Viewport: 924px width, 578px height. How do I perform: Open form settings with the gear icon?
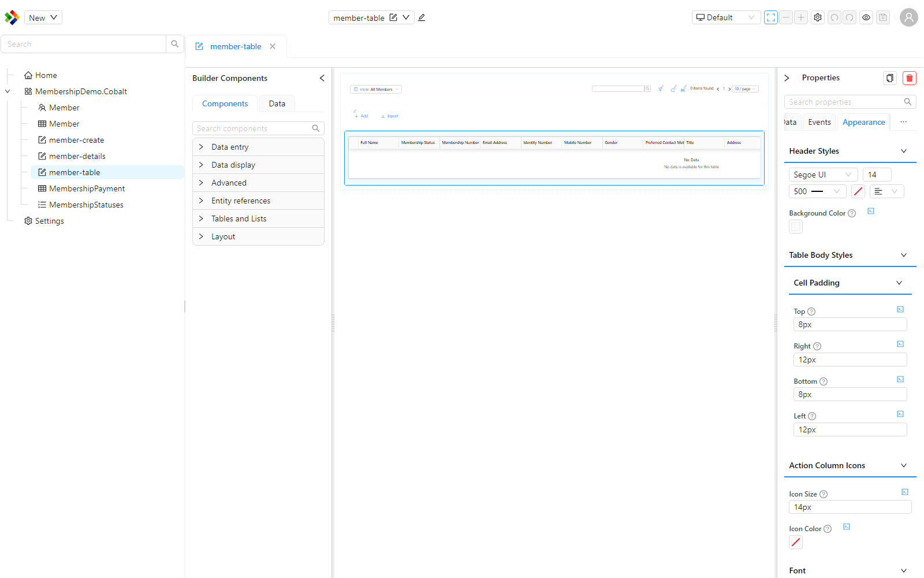click(818, 17)
